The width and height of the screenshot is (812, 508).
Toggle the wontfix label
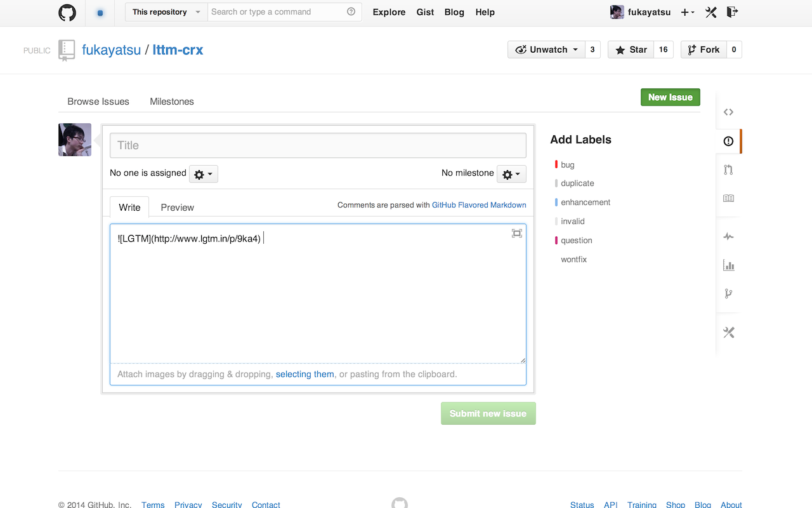tap(573, 259)
